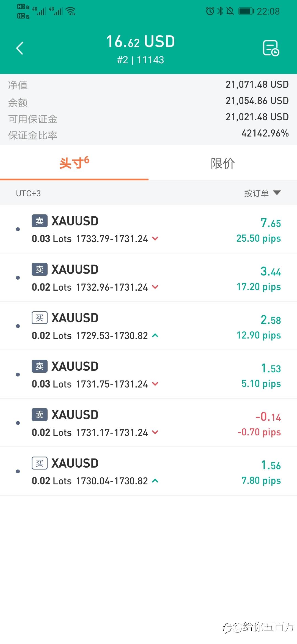Tap the -0.14 loss value

pyautogui.click(x=268, y=417)
